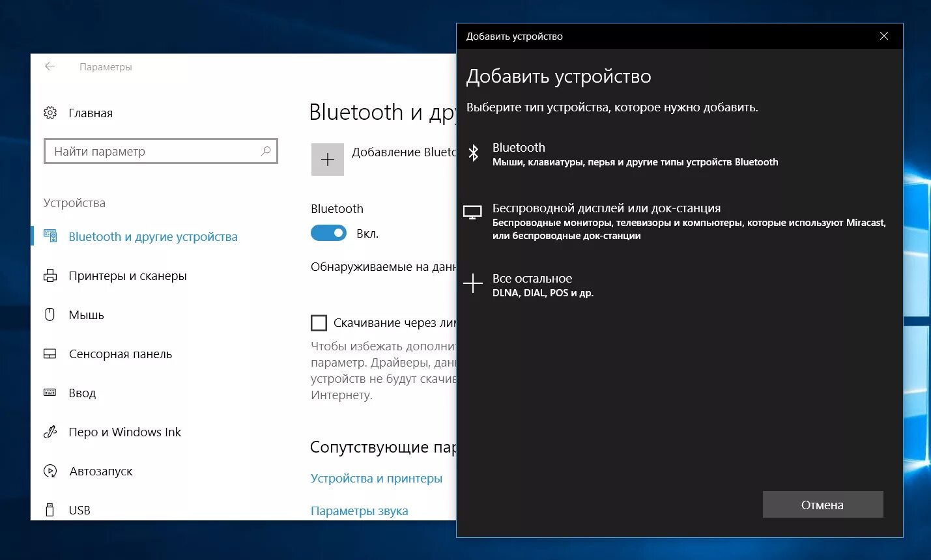Click the search magnifier icon in Найти параметр

click(266, 151)
